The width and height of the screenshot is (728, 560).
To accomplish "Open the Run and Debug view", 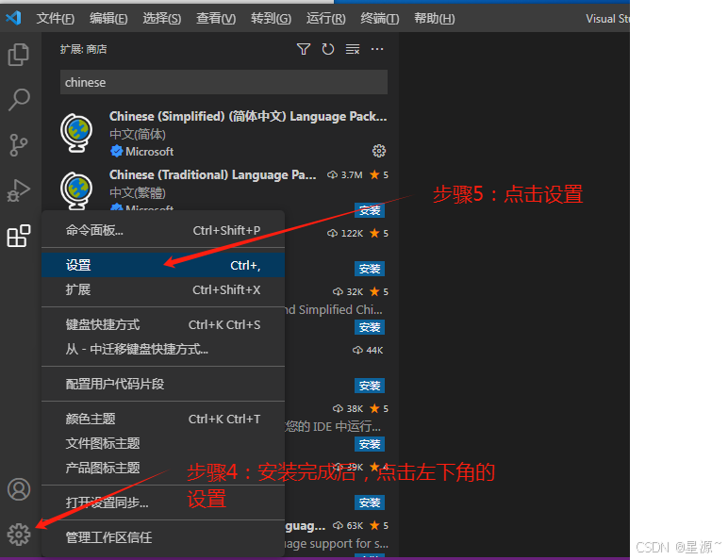I will coord(19,190).
